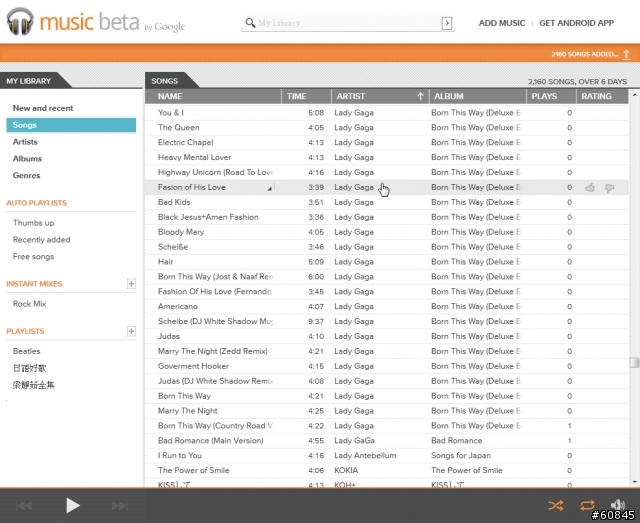The width and height of the screenshot is (640, 523).
Task: Click the volume speaker icon
Action: (618, 505)
